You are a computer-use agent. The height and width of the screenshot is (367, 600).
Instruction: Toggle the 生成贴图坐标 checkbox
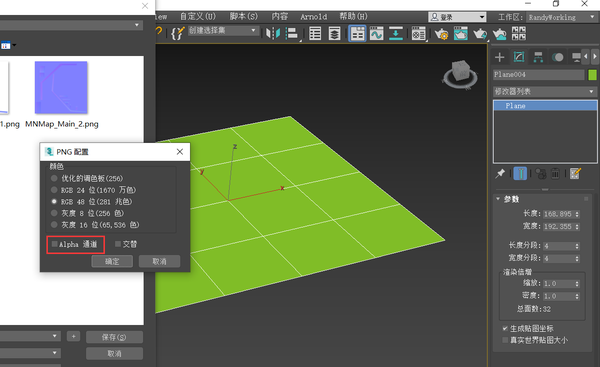(x=505, y=328)
